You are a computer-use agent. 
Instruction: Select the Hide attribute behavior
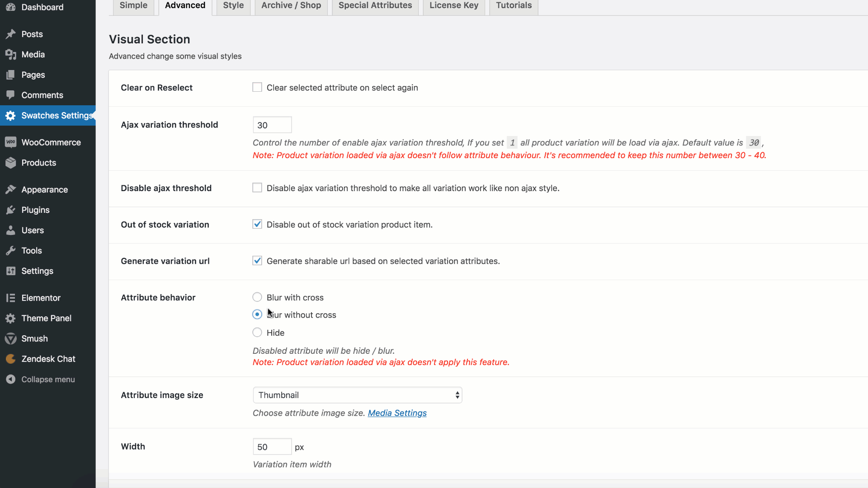tap(257, 332)
